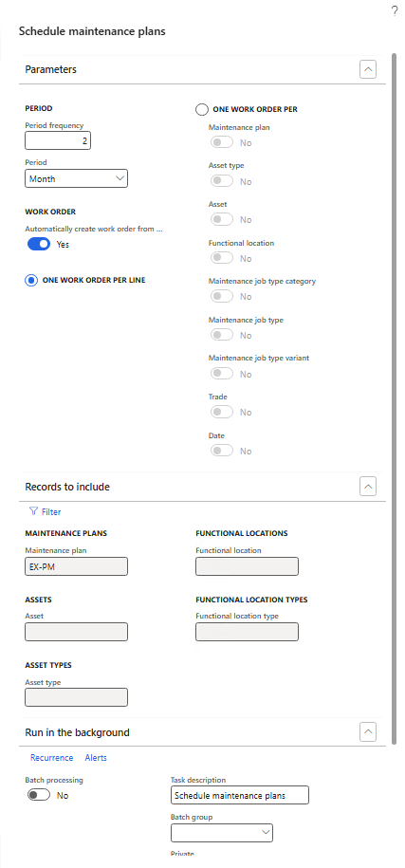Click the Maintenance plan field with EX-PM
Viewport: 405px width, 868px height.
76,566
